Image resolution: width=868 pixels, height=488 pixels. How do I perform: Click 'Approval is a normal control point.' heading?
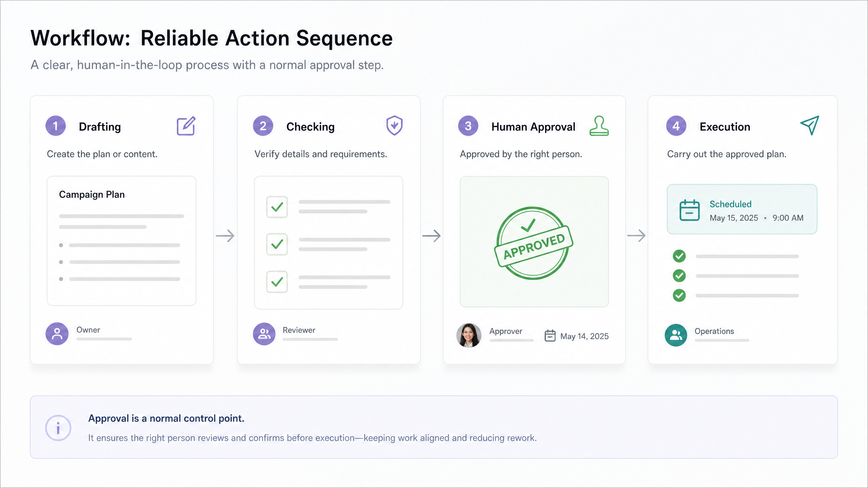point(166,419)
